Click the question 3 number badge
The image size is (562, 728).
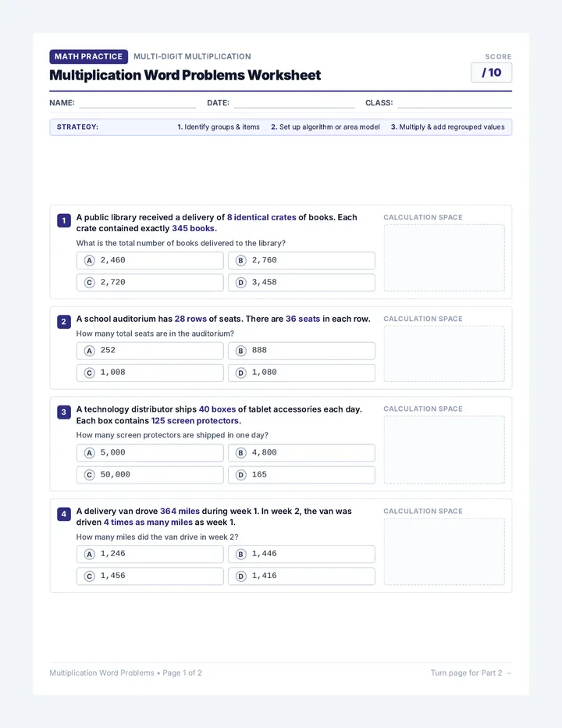63,412
